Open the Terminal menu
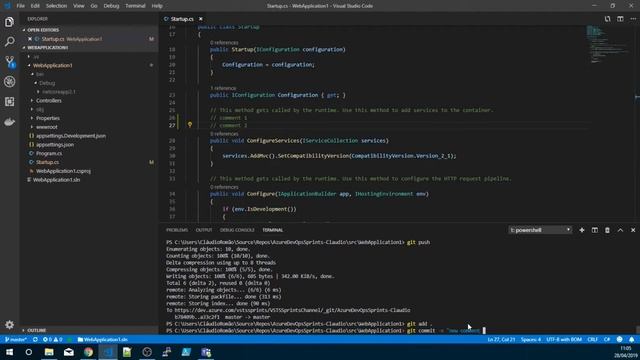 click(x=135, y=6)
